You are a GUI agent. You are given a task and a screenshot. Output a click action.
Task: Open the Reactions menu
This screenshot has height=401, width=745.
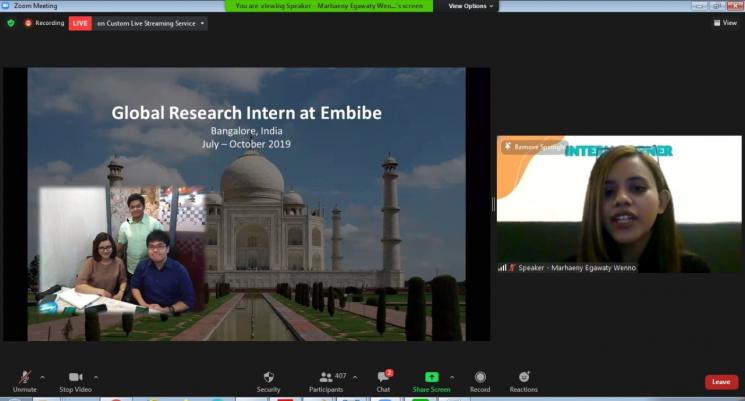(x=524, y=382)
